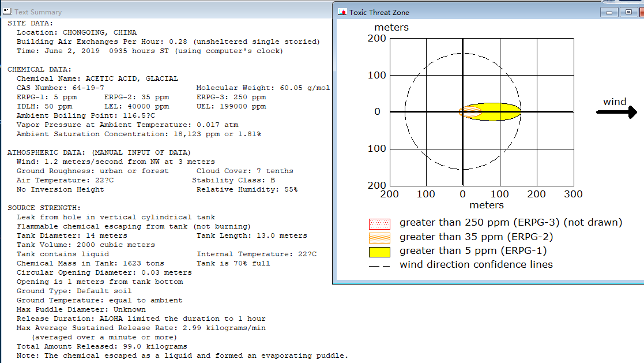Click the Text Summary title text
The height and width of the screenshot is (363, 644).
[38, 12]
